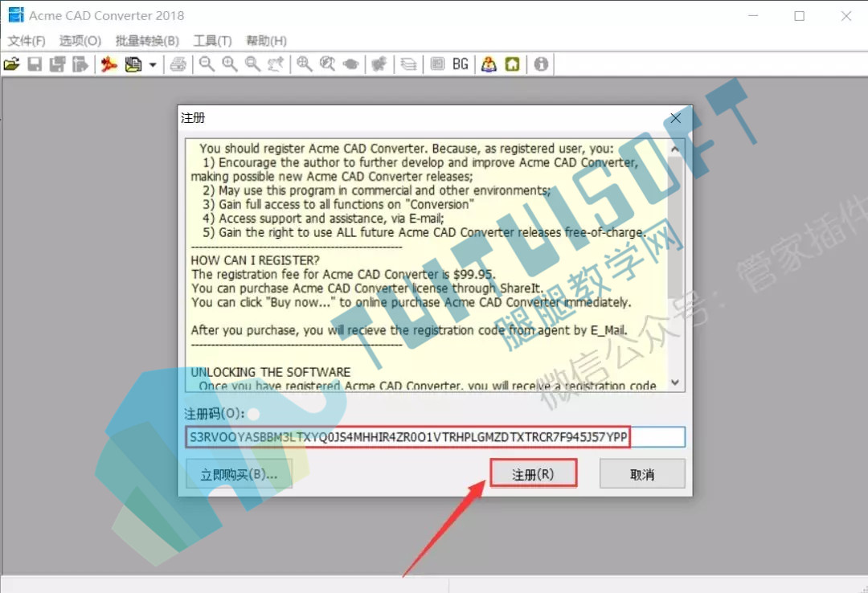Click the 注册(R) register button
Image resolution: width=868 pixels, height=593 pixels.
coord(533,474)
